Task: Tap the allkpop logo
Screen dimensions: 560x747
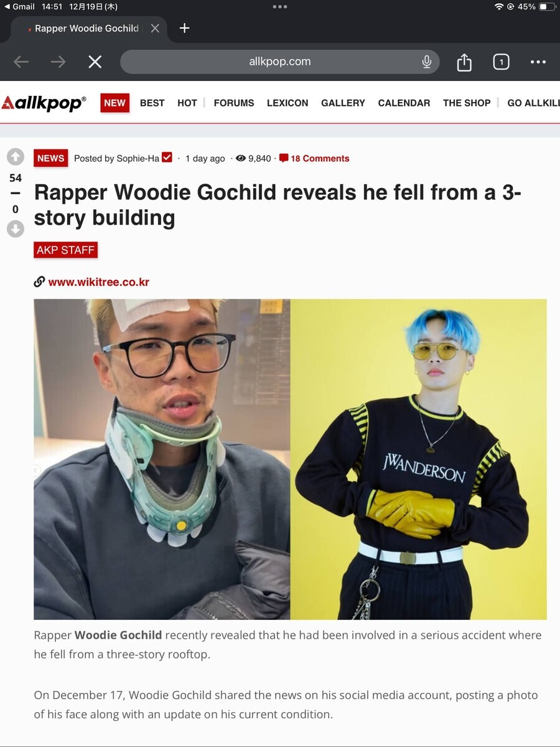Action: (44, 103)
